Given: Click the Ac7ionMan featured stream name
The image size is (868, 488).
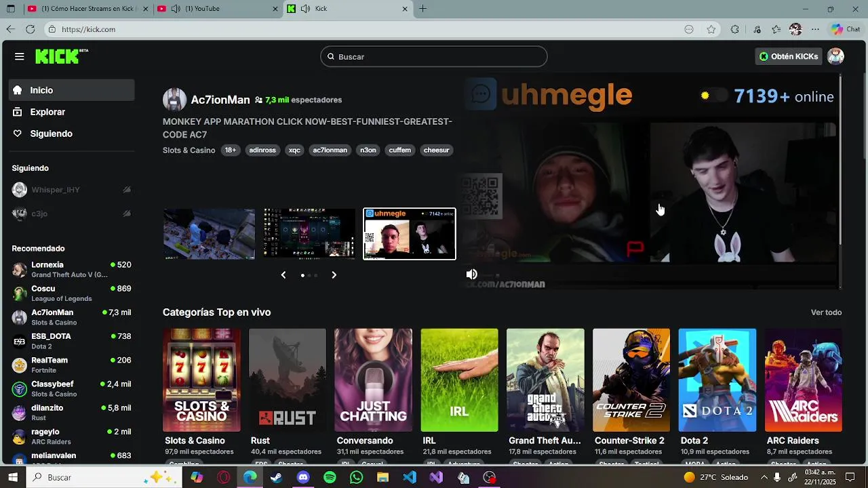Looking at the screenshot, I should pos(220,100).
